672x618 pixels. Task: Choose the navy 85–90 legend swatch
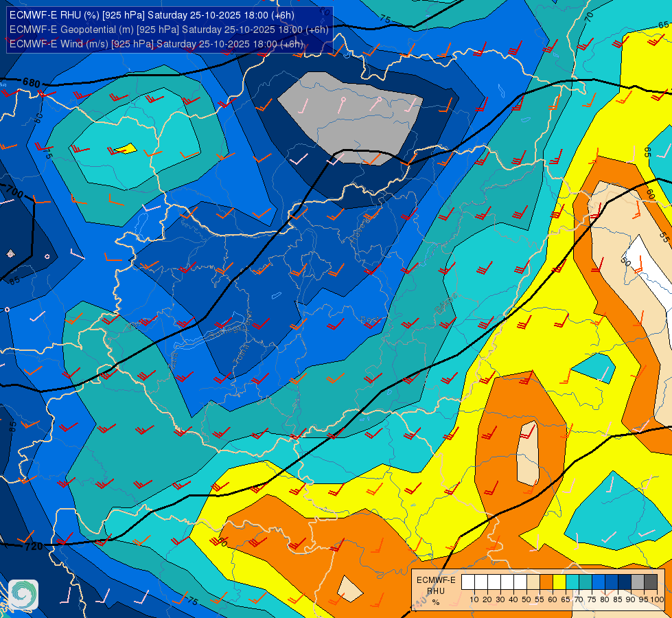(x=625, y=582)
